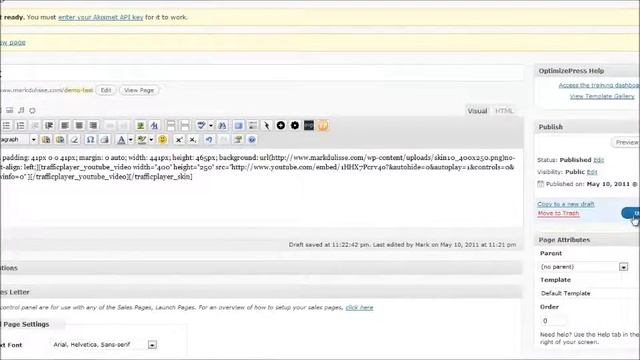Open text color picker dropdown arrow
The image size is (640, 360).
131,140
